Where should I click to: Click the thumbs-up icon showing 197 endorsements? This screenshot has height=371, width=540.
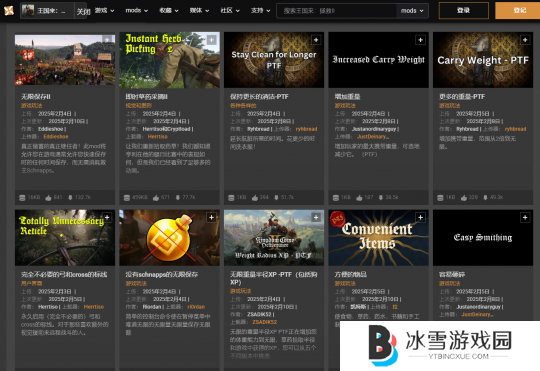359,198
